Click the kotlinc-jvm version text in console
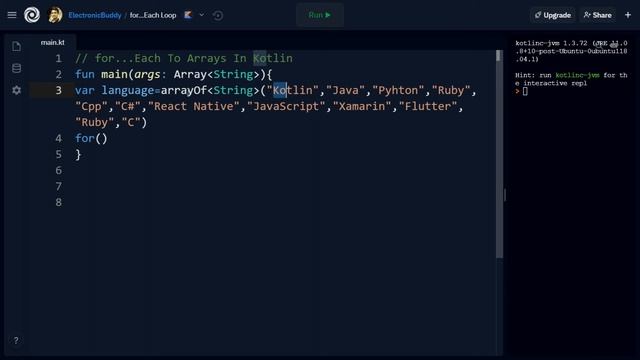The image size is (640, 360). pos(571,51)
